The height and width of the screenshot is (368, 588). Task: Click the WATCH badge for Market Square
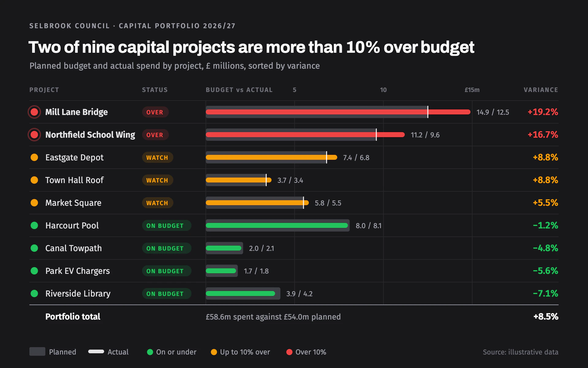[x=157, y=203]
